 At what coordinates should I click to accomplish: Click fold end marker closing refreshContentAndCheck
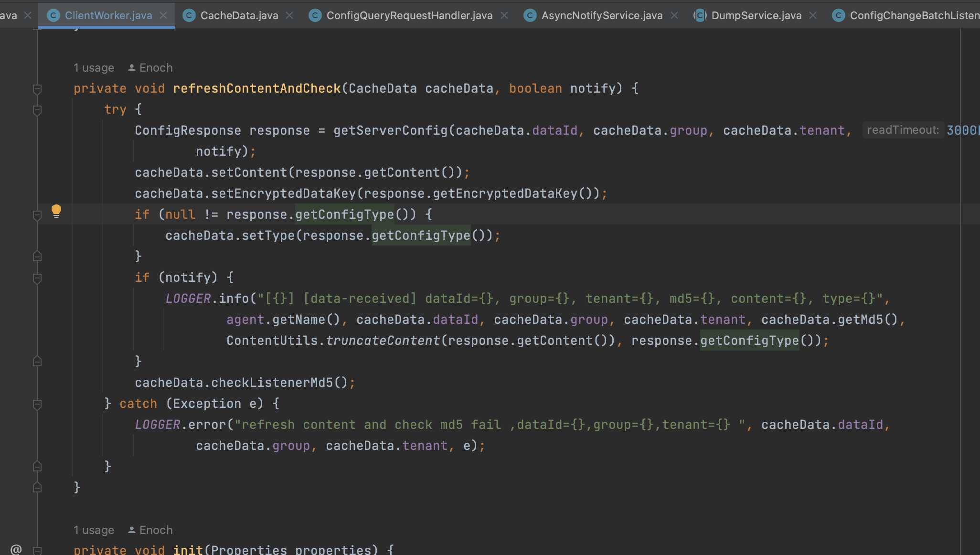click(x=37, y=487)
